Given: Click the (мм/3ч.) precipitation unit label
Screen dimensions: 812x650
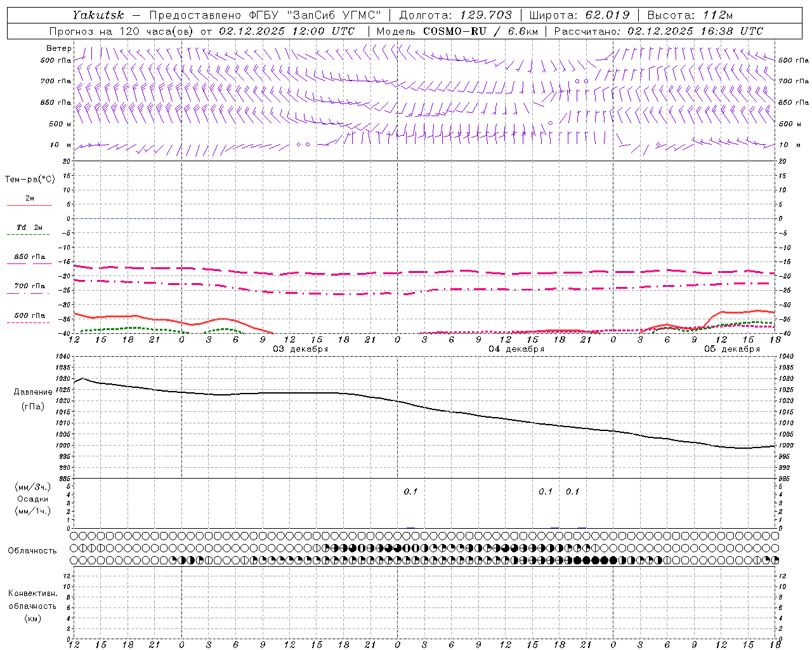Looking at the screenshot, I should (32, 487).
